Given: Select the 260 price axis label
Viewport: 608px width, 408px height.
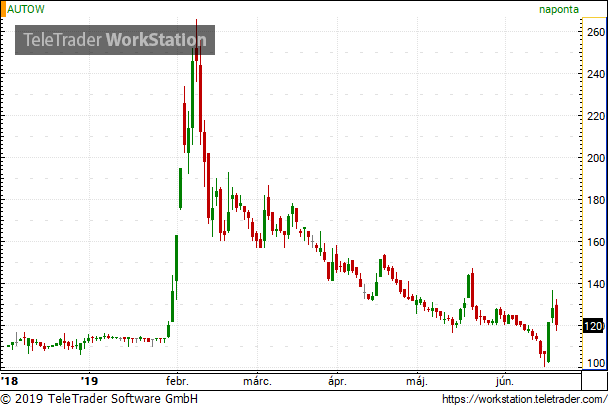Looking at the screenshot, I should [596, 32].
